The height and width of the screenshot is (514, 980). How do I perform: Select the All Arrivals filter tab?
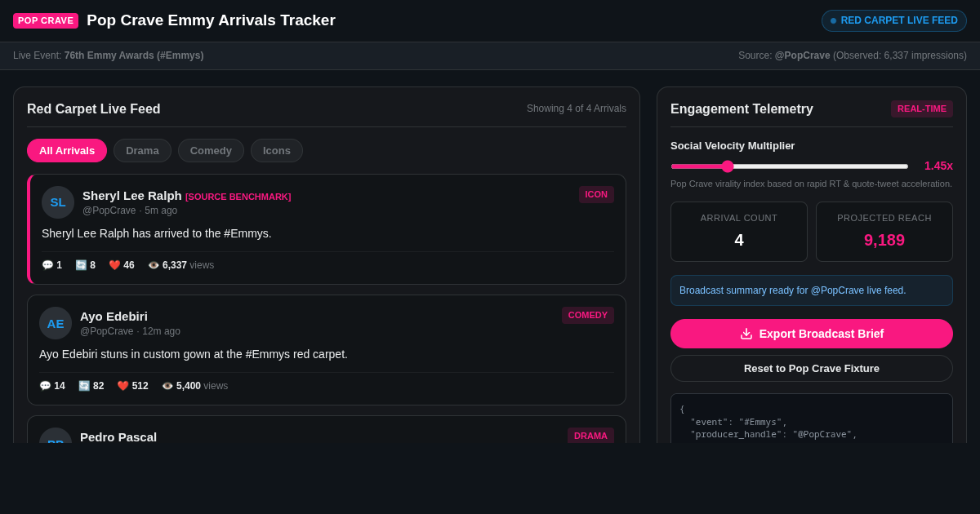[67, 150]
